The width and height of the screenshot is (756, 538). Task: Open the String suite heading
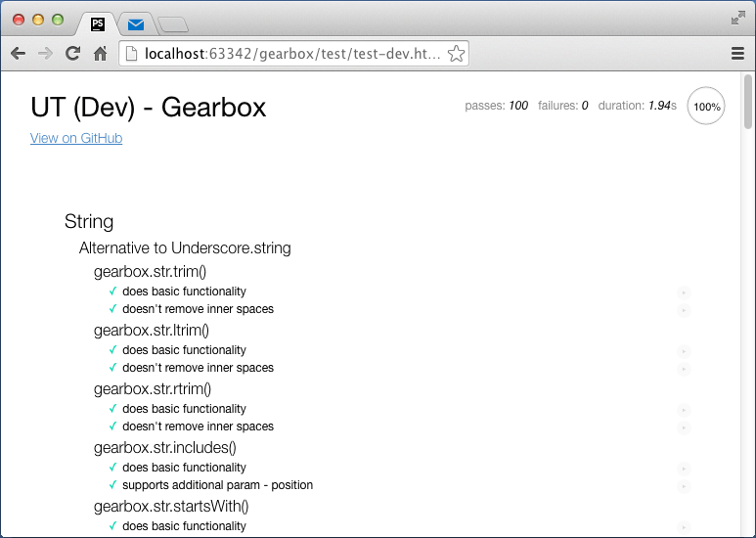(x=89, y=221)
